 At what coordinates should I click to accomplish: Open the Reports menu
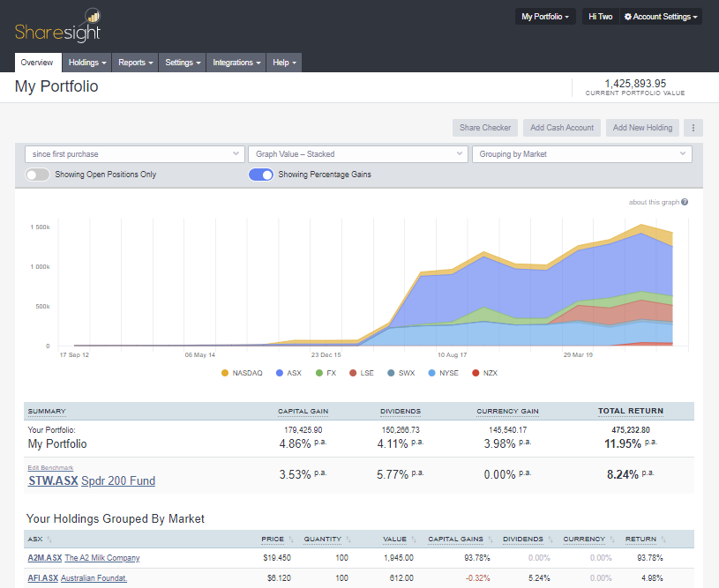[136, 63]
